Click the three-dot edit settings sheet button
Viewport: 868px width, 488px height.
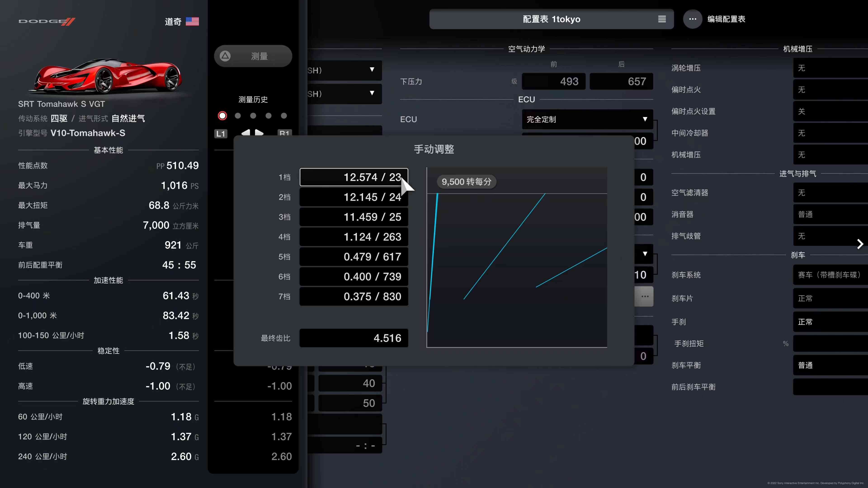tap(692, 19)
